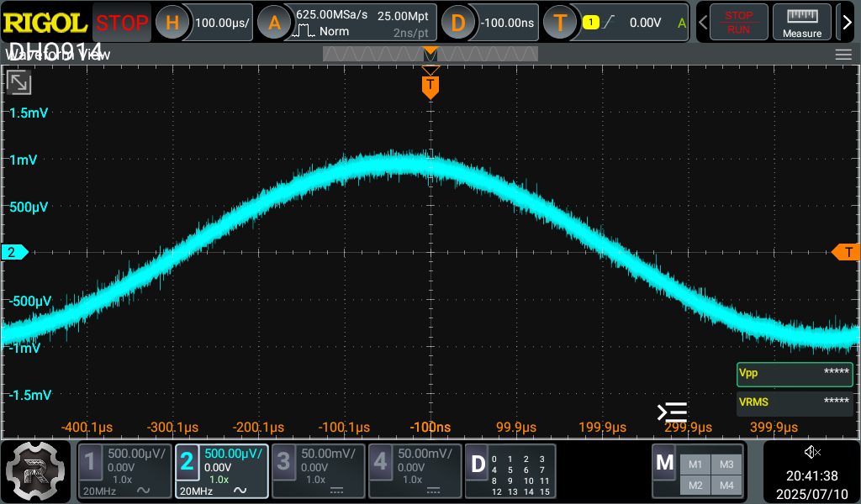Open the Horizontal (H) timebase menu
The image size is (861, 504).
click(x=172, y=23)
